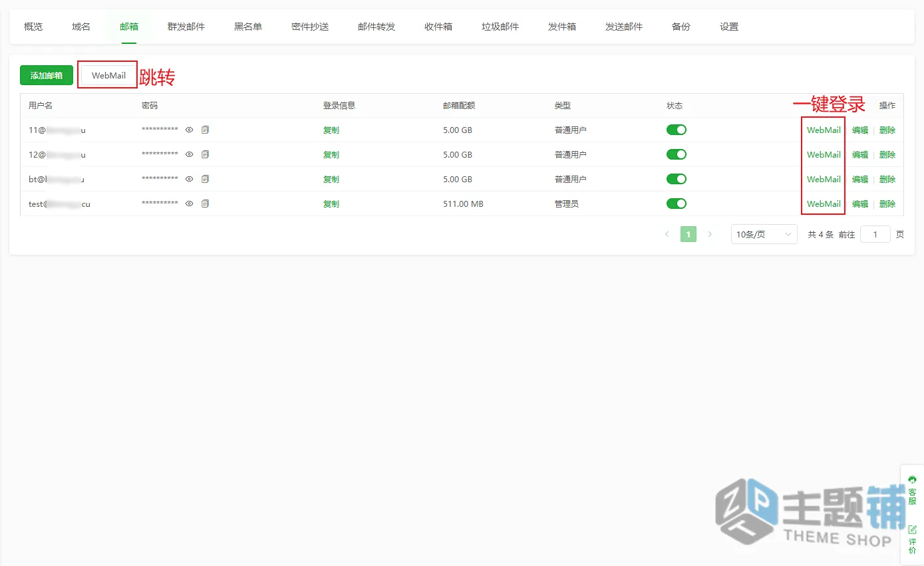Disable the 12@ mailbox status switch
Image resolution: width=924 pixels, height=566 pixels.
pyautogui.click(x=677, y=154)
